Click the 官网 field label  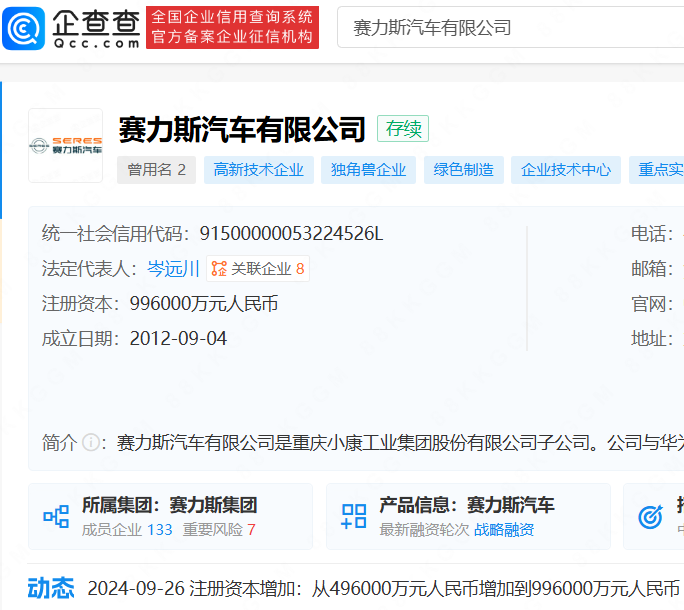pyautogui.click(x=652, y=304)
